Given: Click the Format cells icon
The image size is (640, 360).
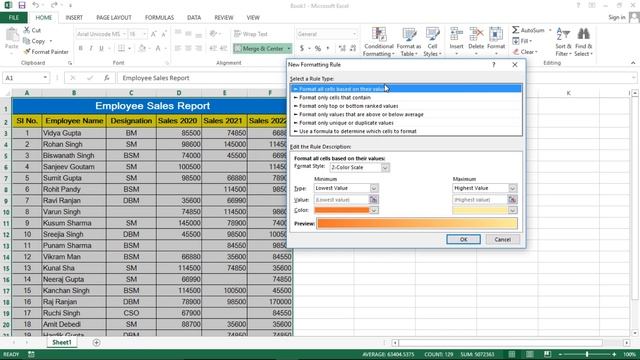Looking at the screenshot, I should (x=496, y=35).
